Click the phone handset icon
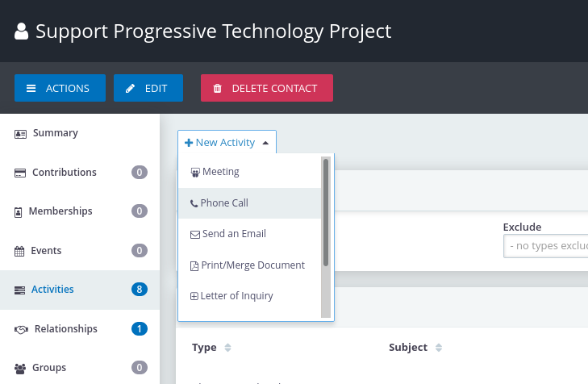This screenshot has width=588, height=384. pyautogui.click(x=194, y=203)
